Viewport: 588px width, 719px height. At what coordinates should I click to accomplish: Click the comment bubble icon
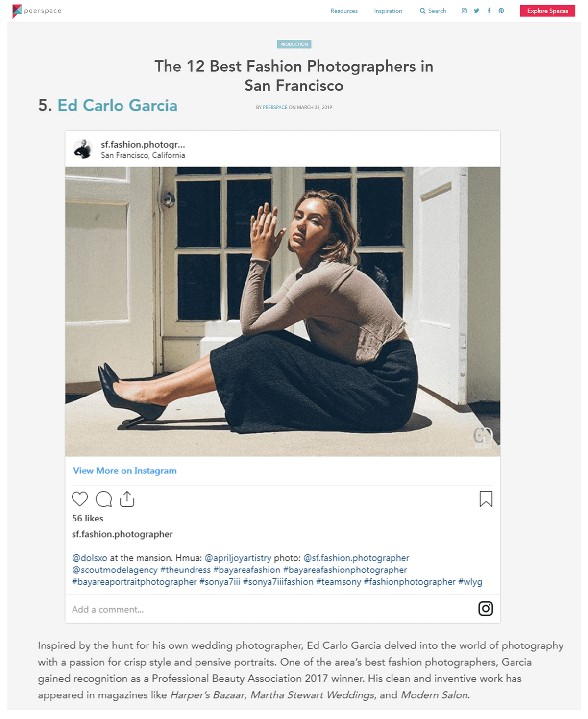[103, 499]
